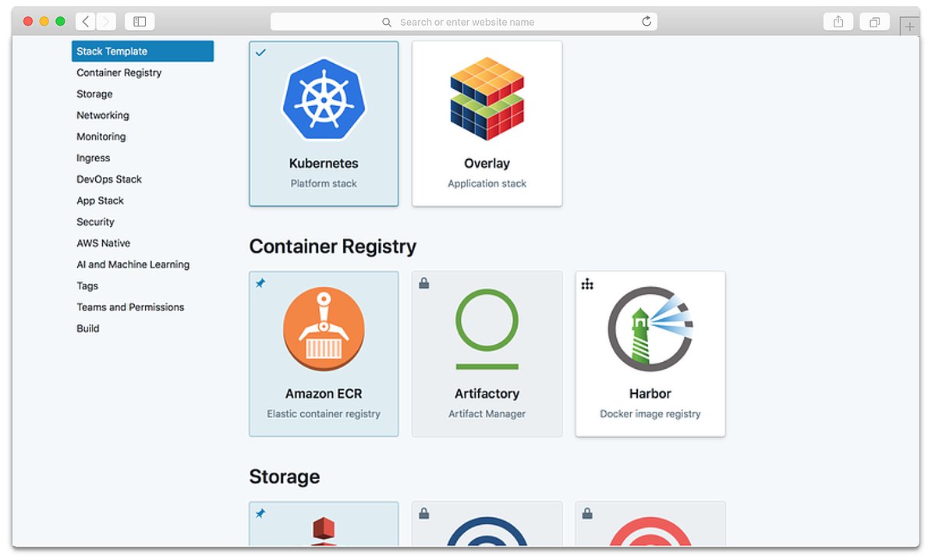Click the browser forward arrow

click(106, 22)
